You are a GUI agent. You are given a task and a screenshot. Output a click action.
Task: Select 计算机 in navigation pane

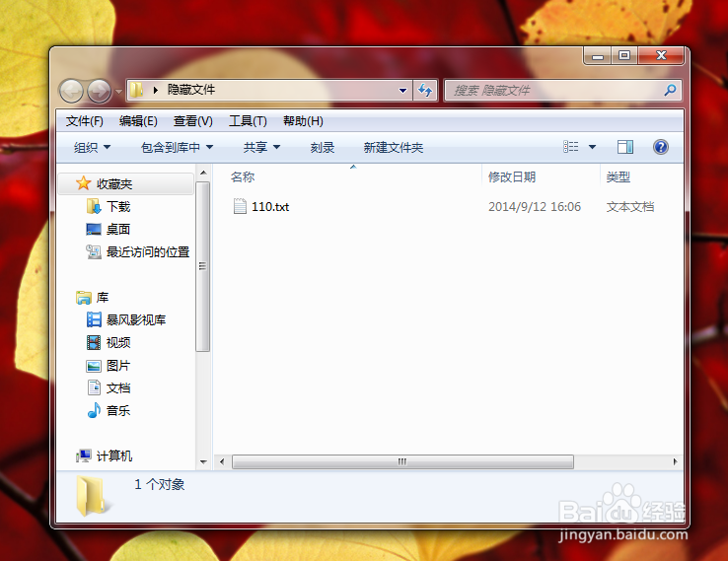pyautogui.click(x=114, y=456)
